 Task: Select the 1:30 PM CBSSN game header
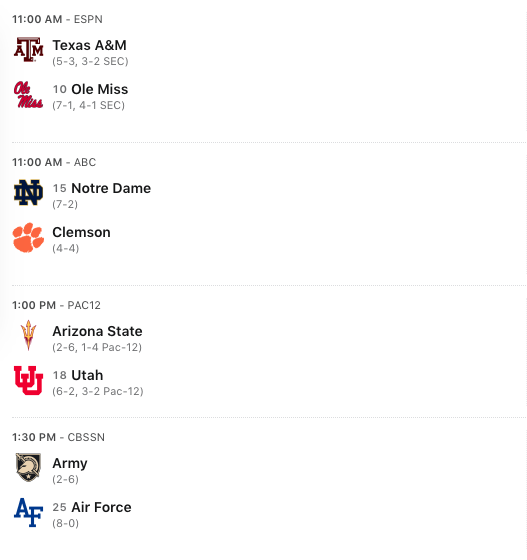(59, 437)
